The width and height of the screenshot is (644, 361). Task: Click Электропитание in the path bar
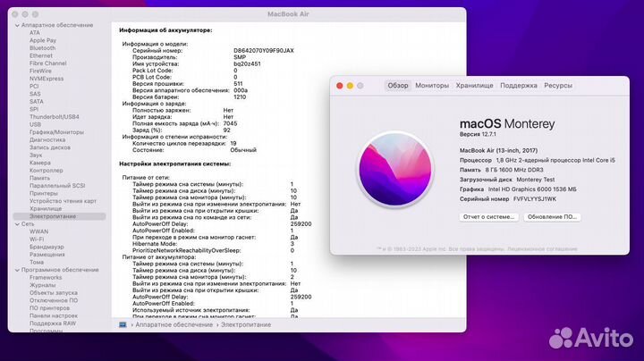pos(246,324)
